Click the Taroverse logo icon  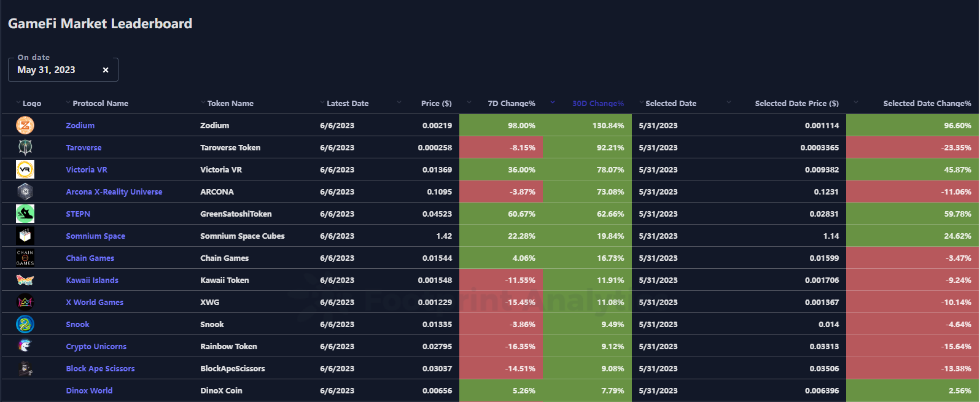point(25,147)
